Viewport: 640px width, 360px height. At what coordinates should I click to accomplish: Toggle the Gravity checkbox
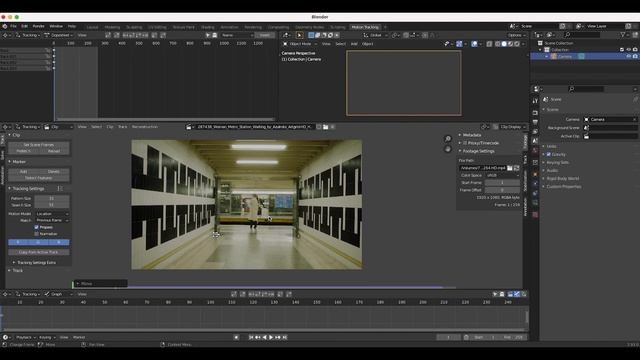[x=549, y=154]
